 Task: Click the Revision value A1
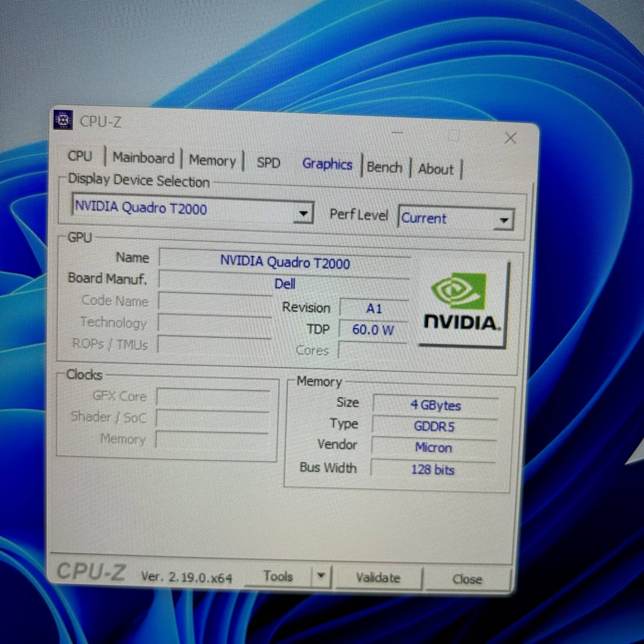374,309
